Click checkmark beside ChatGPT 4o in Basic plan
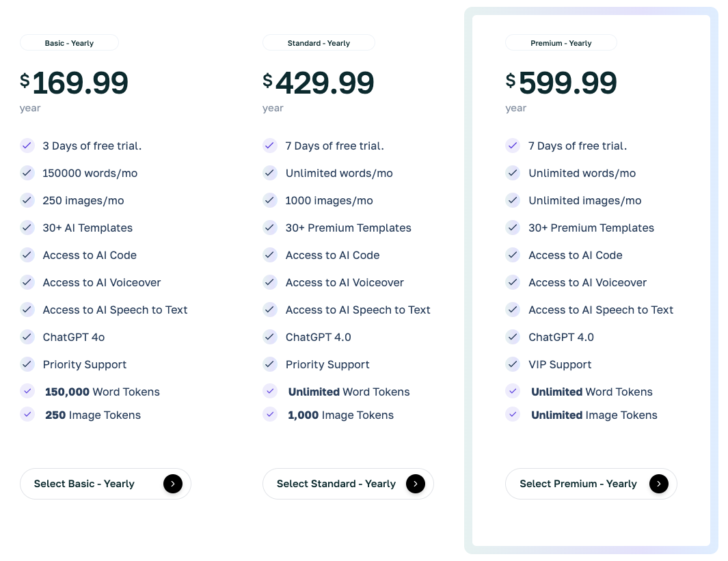The width and height of the screenshot is (728, 561). 27,337
